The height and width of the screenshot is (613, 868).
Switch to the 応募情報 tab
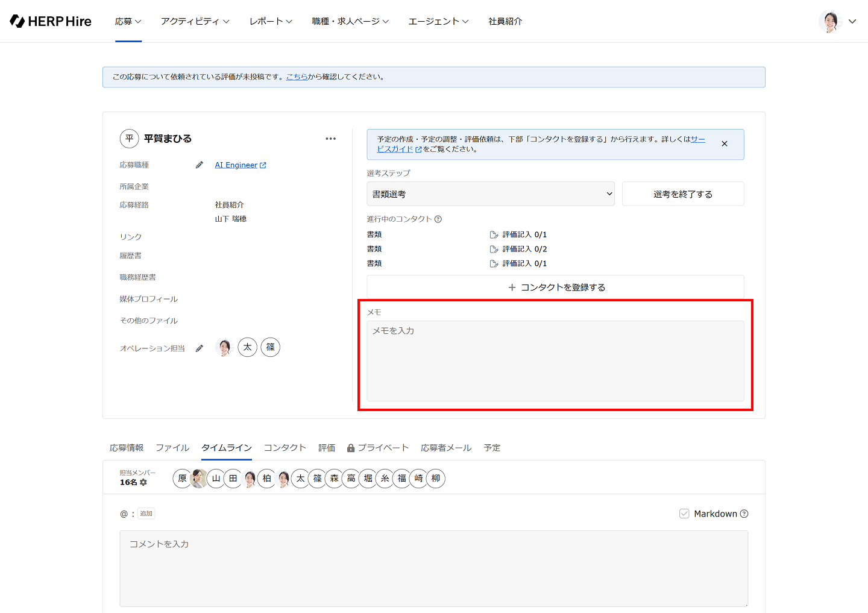coord(127,448)
